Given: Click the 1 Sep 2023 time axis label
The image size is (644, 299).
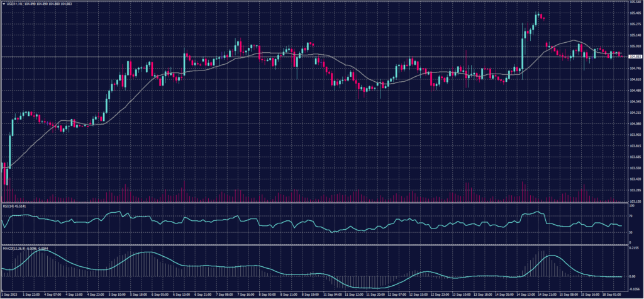Looking at the screenshot, I should 10,293.
